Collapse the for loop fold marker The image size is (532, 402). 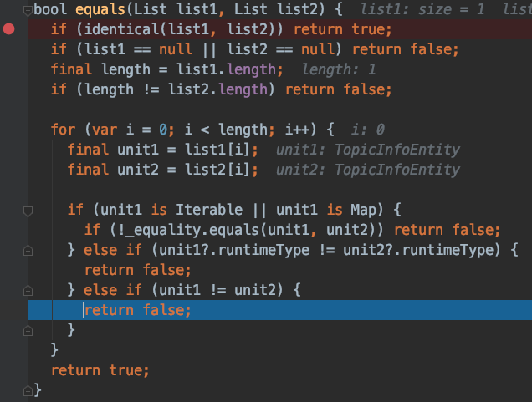(x=28, y=130)
